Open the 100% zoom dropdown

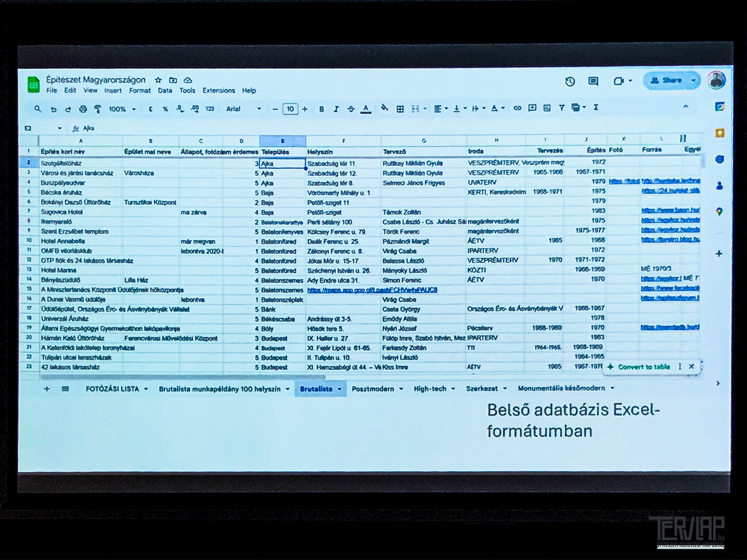click(x=122, y=109)
